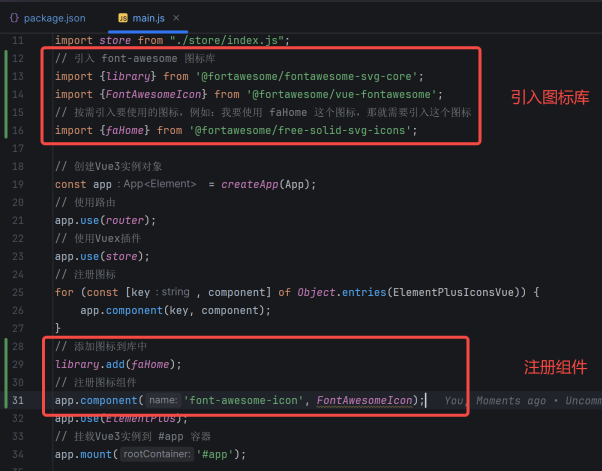
Task: Click 'Object.entries' on line 25
Action: (x=342, y=292)
